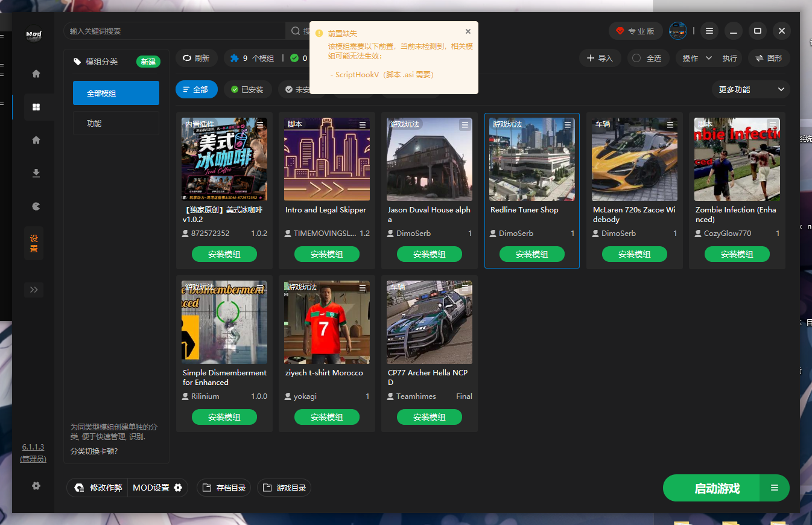Click the 导入 import button
This screenshot has width=812, height=525.
click(600, 58)
